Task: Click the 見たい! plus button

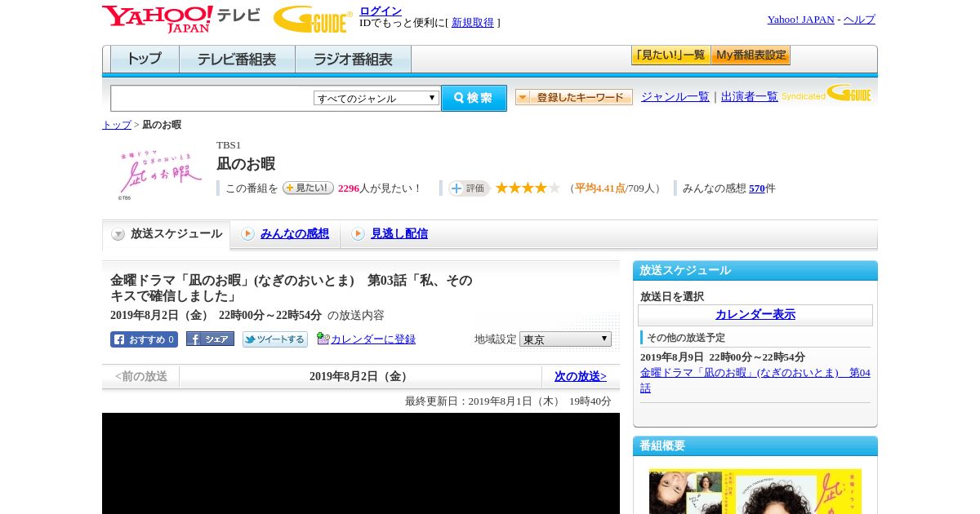Action: coord(308,188)
